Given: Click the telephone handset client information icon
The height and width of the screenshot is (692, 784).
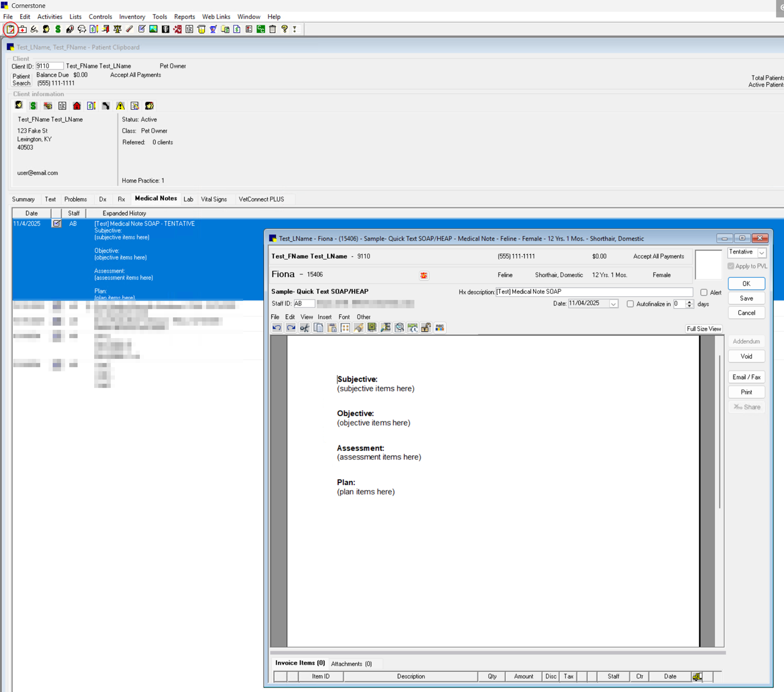Looking at the screenshot, I should tap(106, 106).
